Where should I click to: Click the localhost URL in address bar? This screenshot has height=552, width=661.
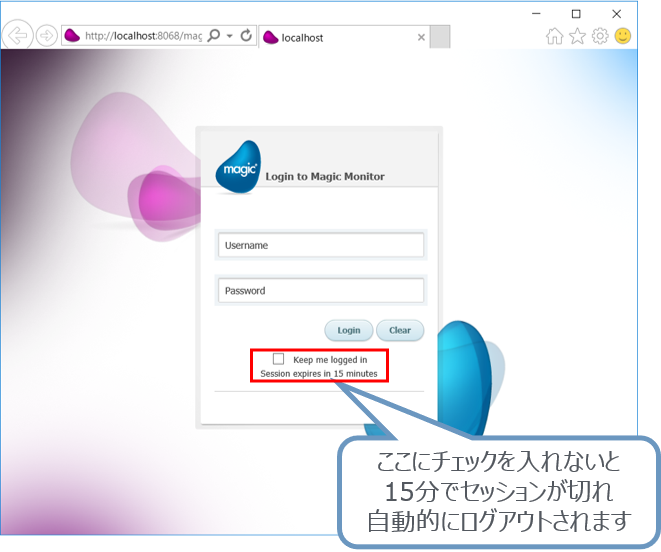140,37
